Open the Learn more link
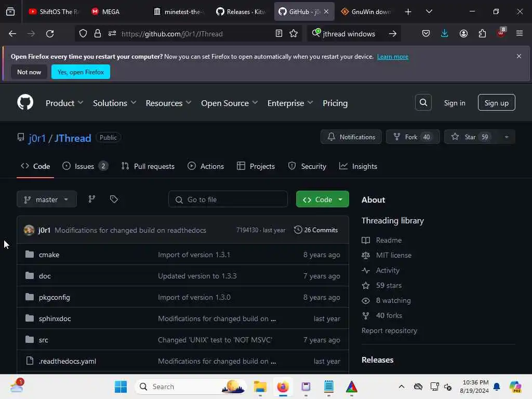Viewport: 532px width, 399px height. (x=393, y=57)
